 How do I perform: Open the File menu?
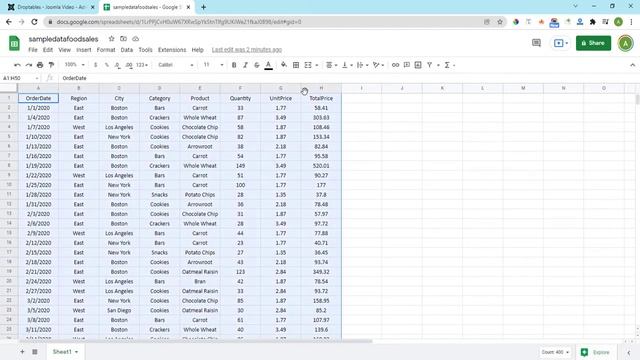(33, 50)
